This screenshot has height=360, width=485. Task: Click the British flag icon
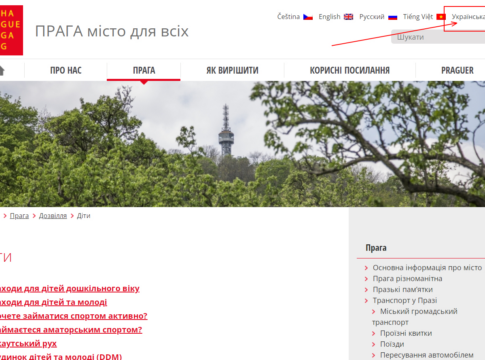pos(348,17)
